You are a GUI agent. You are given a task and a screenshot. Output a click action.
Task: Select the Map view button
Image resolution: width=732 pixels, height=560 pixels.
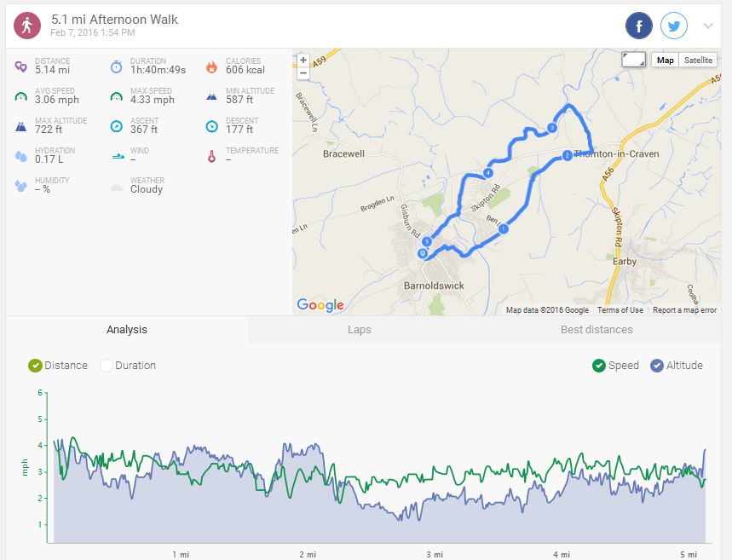665,60
